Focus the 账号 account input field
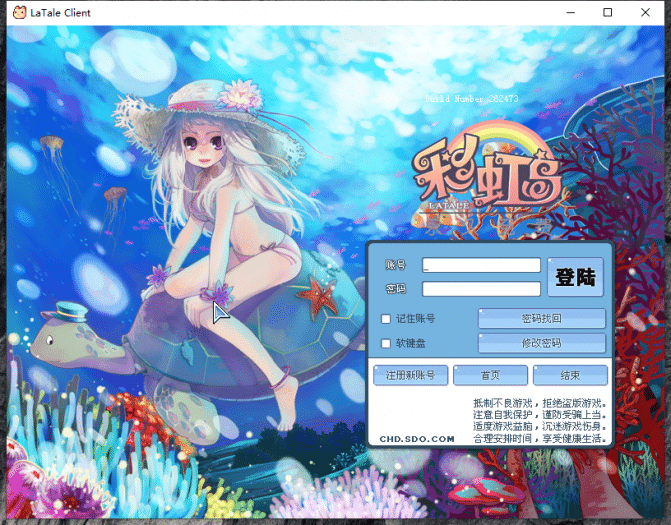This screenshot has height=525, width=671. coord(481,266)
